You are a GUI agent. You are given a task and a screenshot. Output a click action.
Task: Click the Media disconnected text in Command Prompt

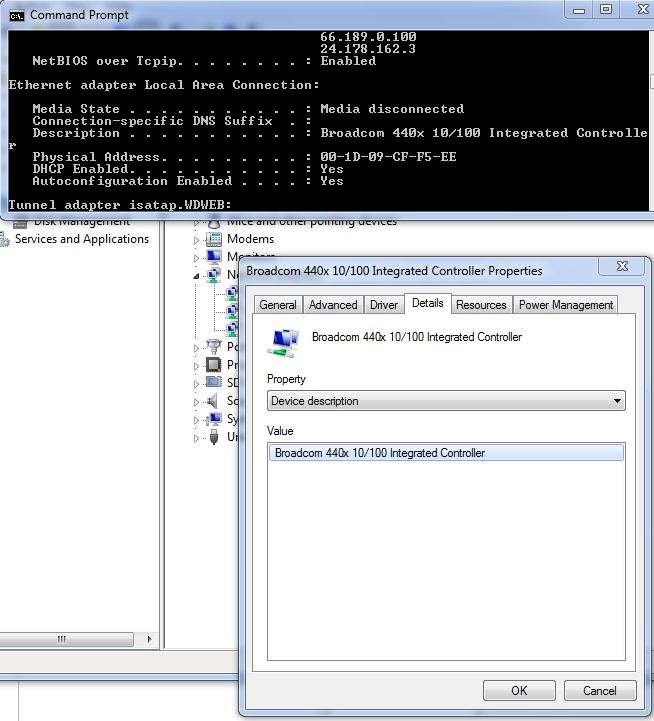pos(392,109)
